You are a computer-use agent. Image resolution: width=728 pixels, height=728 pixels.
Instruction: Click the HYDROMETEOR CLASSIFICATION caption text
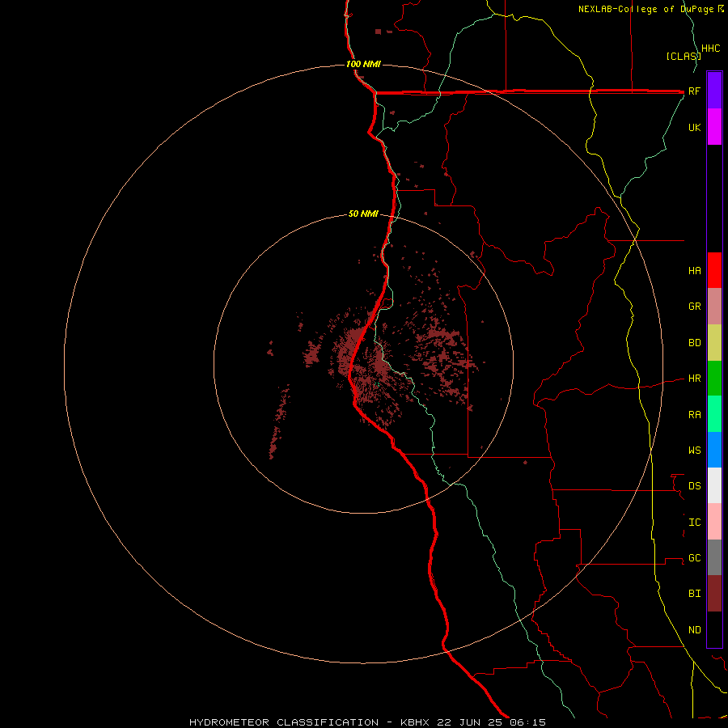(x=284, y=722)
